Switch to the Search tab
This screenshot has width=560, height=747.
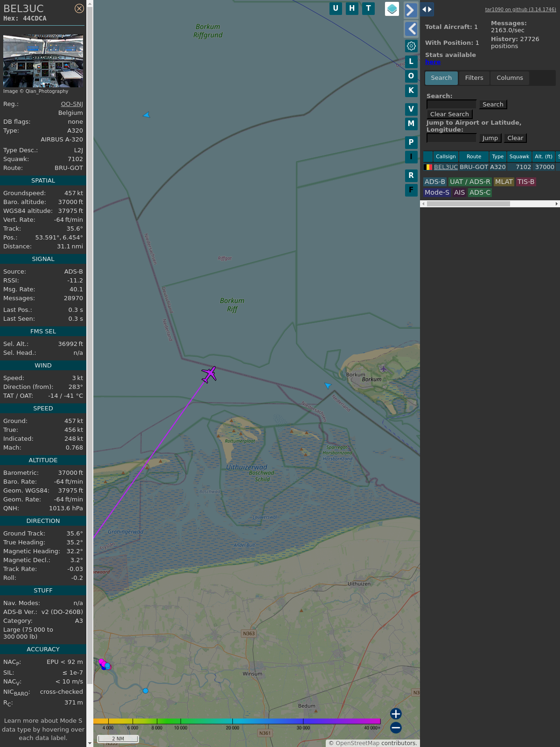441,78
